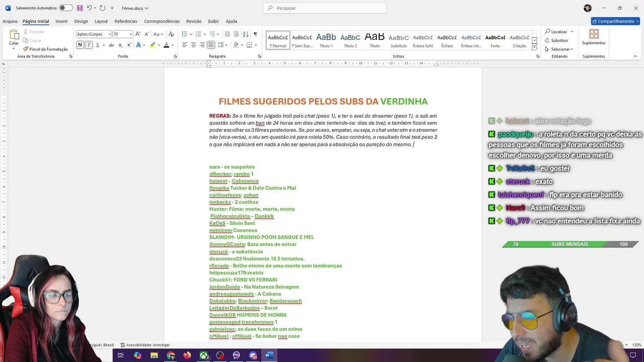Increase paragraph indent
The height and width of the screenshot is (362, 644).
click(236, 34)
